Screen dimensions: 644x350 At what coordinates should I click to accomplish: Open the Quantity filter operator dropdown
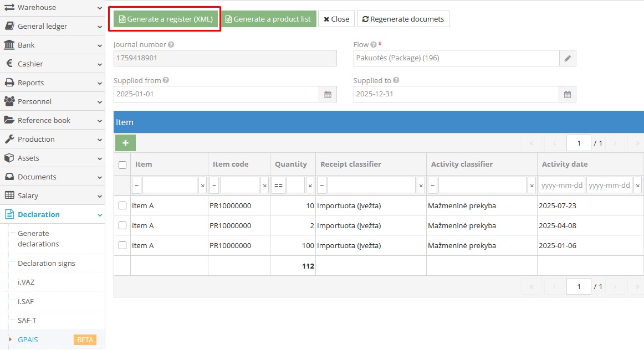coord(278,186)
